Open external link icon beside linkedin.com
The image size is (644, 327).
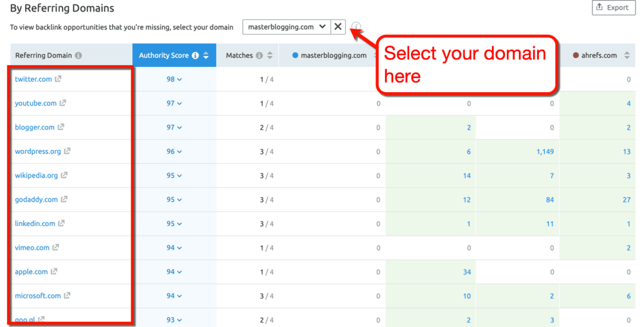(x=61, y=223)
